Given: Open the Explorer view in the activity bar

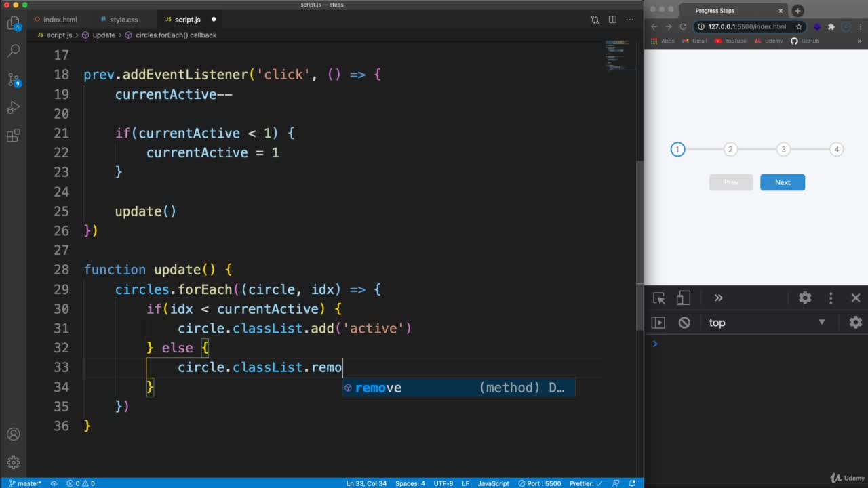Looking at the screenshot, I should [14, 24].
